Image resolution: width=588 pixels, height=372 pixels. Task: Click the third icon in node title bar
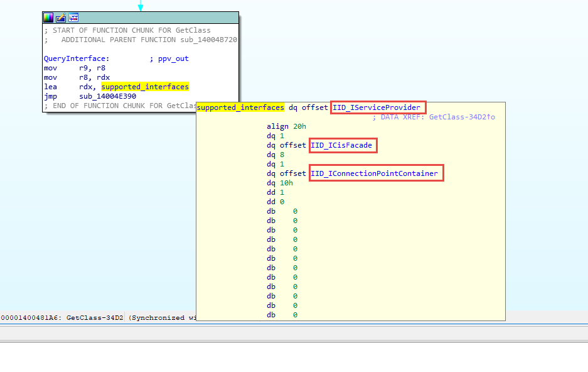coord(73,18)
